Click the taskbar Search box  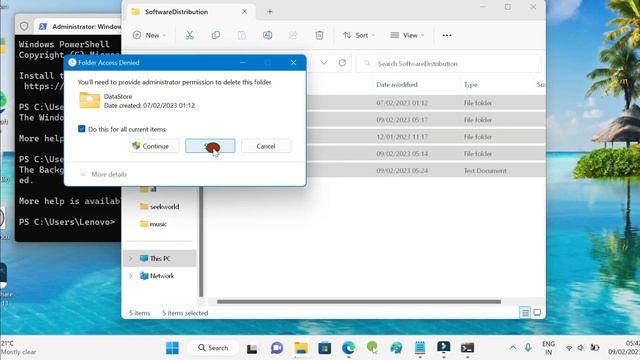point(213,348)
